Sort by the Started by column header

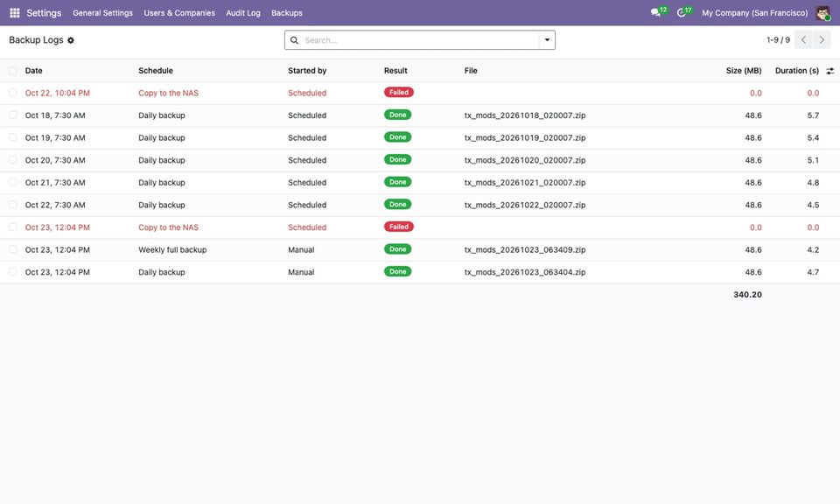click(307, 71)
